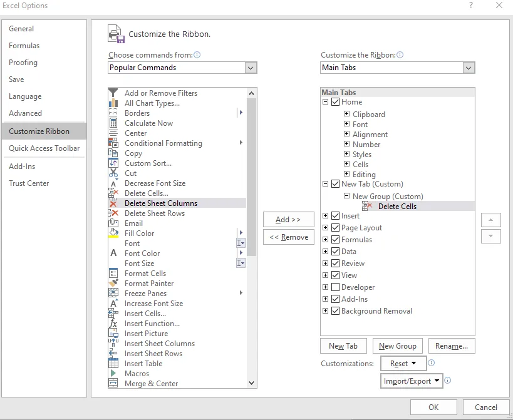Select the Insert Function fx icon
513x420 pixels.
[x=113, y=323]
